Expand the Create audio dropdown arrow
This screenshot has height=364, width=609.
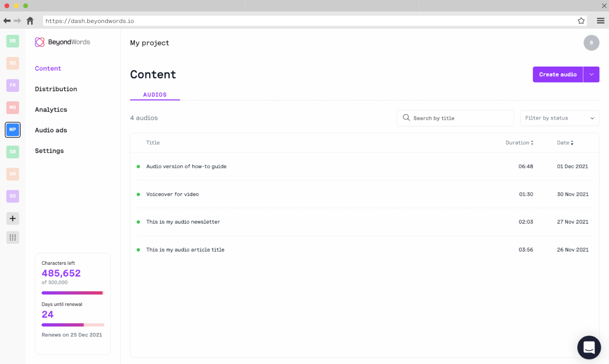coord(591,74)
